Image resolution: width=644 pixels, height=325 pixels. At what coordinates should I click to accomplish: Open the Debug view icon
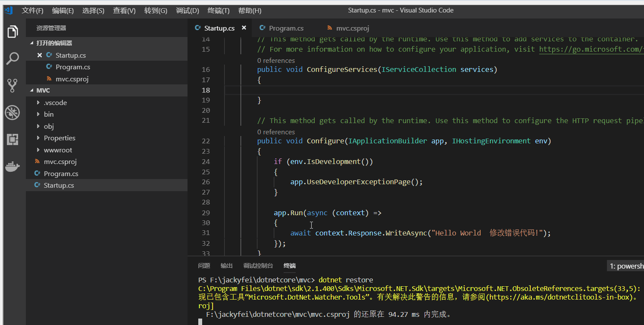[13, 113]
